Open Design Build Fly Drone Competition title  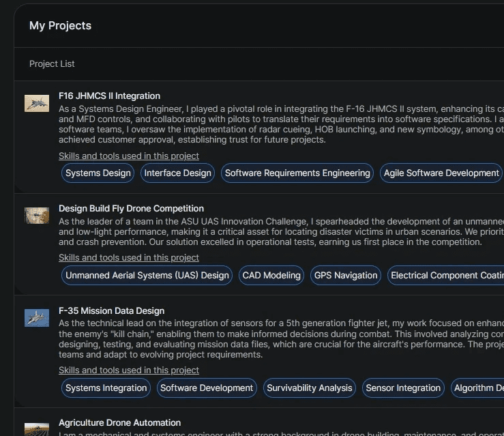131,208
